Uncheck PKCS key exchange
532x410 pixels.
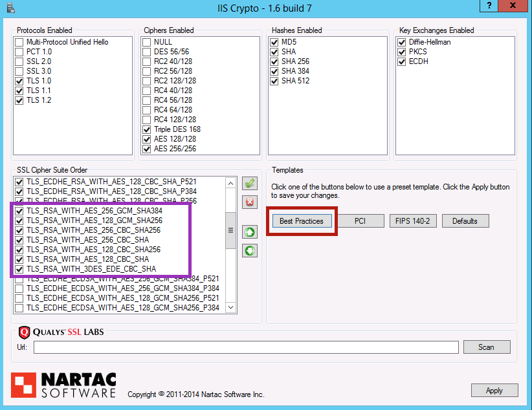[x=402, y=52]
